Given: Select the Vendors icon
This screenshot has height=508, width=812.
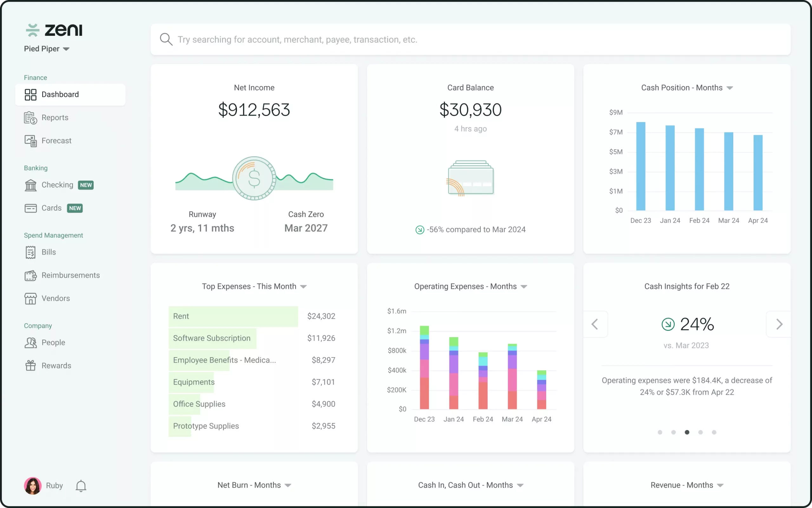Looking at the screenshot, I should pyautogui.click(x=30, y=298).
